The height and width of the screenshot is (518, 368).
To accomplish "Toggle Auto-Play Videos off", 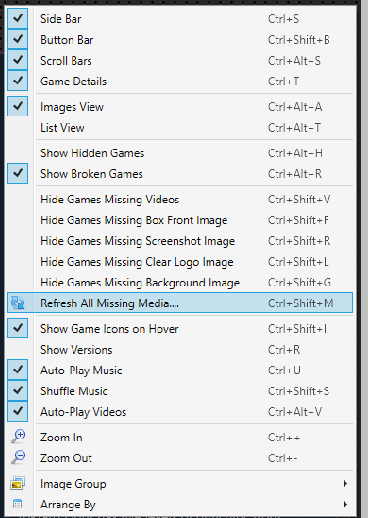I will click(x=17, y=411).
